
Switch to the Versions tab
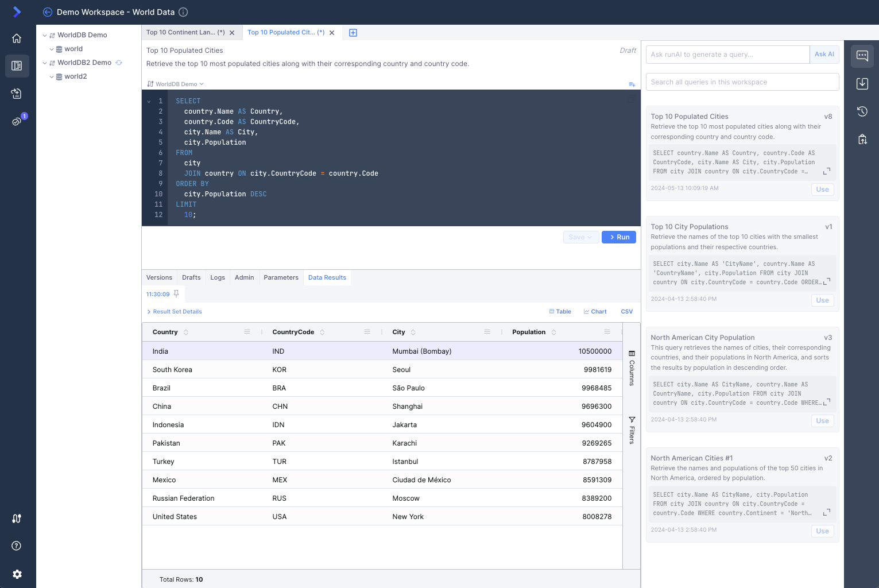click(159, 278)
